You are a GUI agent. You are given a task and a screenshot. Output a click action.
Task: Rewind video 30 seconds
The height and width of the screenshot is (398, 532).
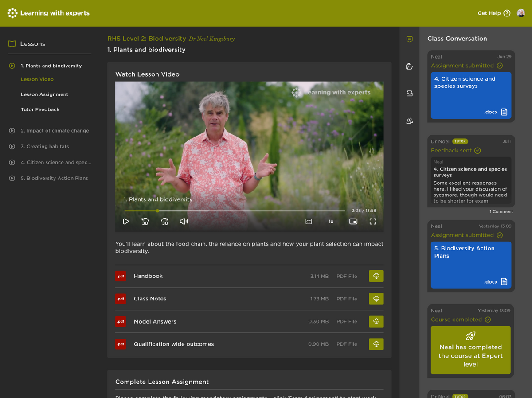(x=145, y=221)
